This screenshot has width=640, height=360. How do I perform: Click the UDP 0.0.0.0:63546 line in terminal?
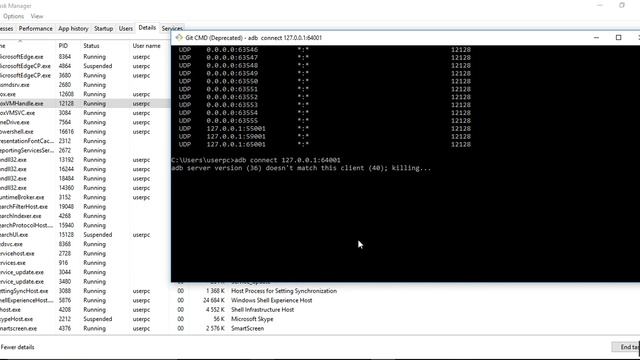[325, 50]
